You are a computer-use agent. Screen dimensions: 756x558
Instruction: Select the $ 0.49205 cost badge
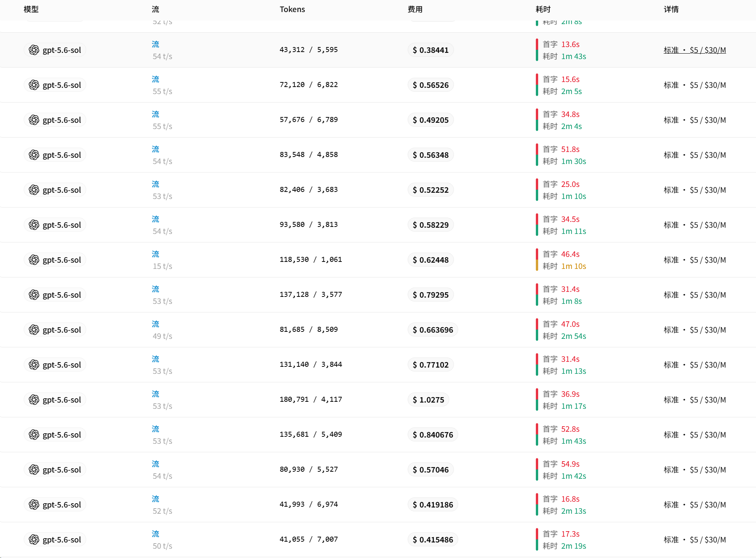[431, 120]
